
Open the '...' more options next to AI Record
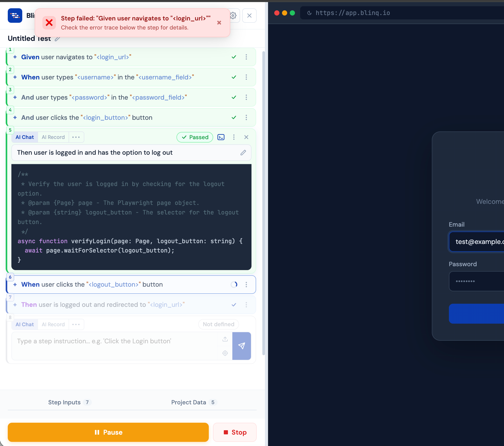[76, 137]
